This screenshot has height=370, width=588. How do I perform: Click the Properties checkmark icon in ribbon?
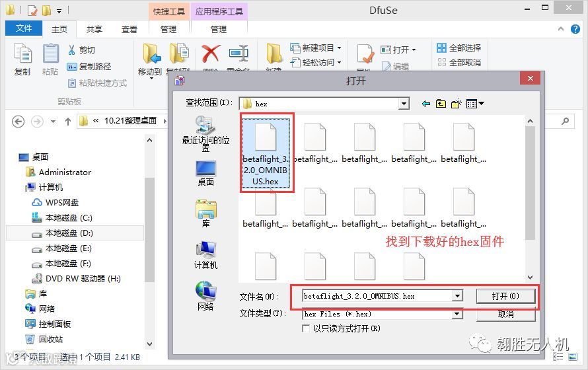click(x=365, y=54)
